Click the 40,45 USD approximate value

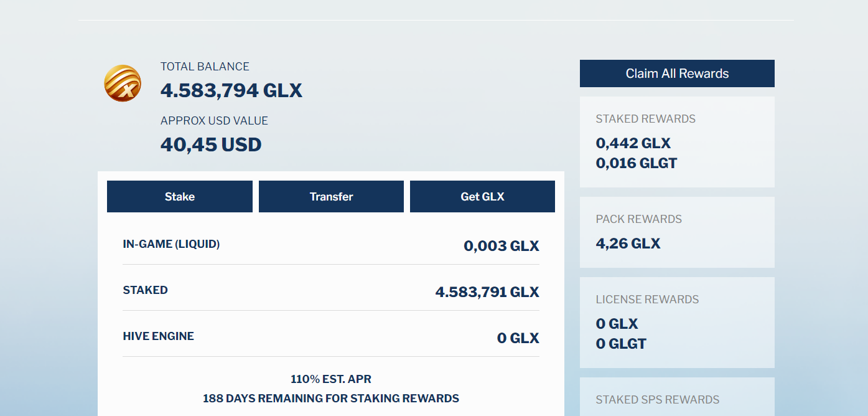click(211, 145)
